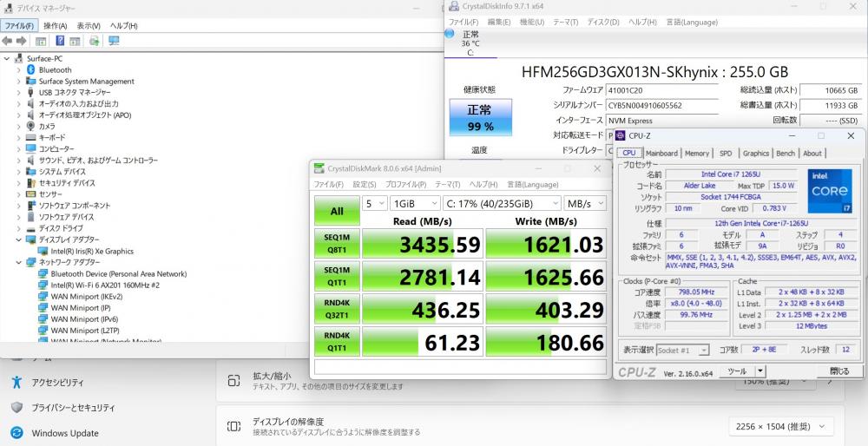Open the C: 17% (40/235GiB) drive dropdown
868x446 pixels.
coord(502,203)
